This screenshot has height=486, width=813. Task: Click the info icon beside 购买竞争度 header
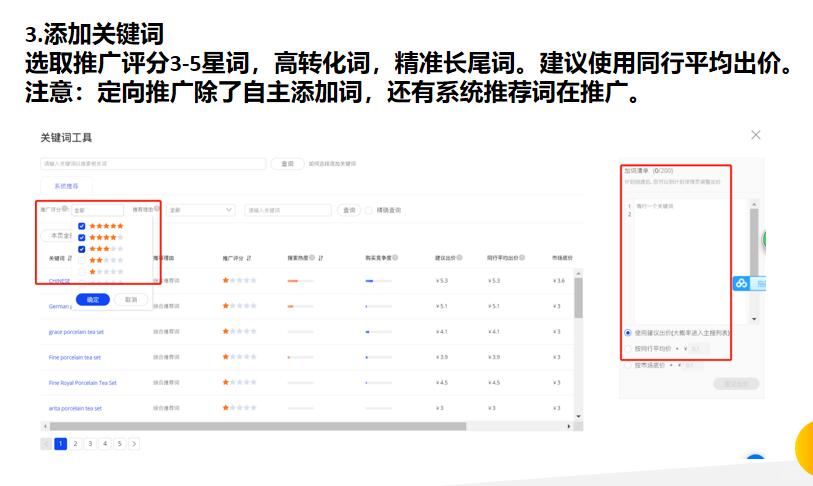point(395,257)
